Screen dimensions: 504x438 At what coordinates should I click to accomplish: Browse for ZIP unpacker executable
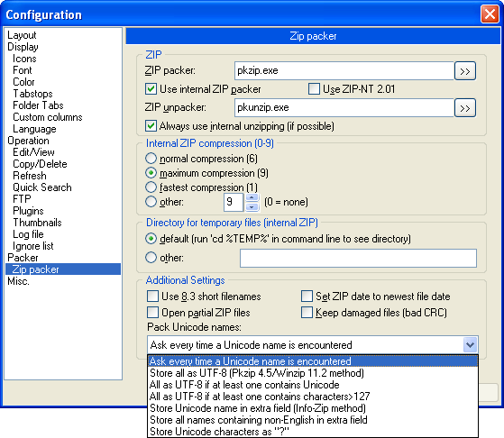pyautogui.click(x=465, y=108)
